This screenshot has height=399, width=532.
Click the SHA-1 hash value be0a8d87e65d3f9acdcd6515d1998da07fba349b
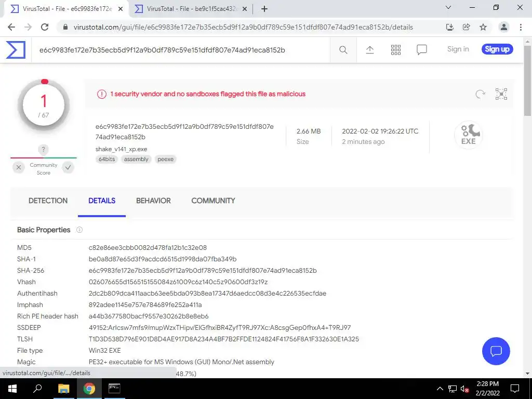coord(163,259)
